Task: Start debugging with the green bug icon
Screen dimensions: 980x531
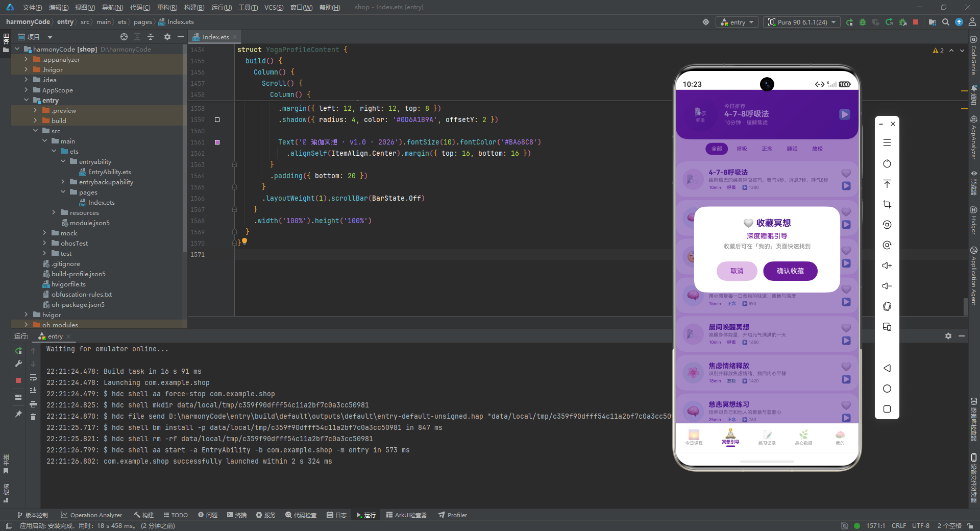Action: 863,22
